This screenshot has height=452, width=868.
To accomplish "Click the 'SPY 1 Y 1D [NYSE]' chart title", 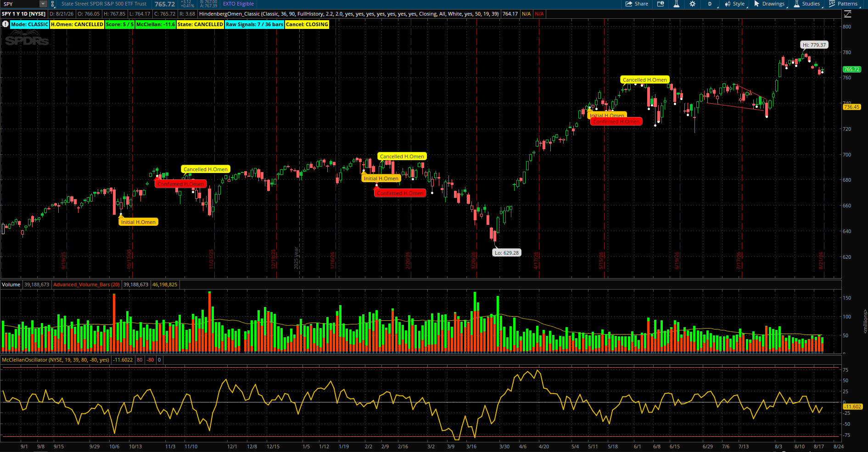I will [24, 14].
